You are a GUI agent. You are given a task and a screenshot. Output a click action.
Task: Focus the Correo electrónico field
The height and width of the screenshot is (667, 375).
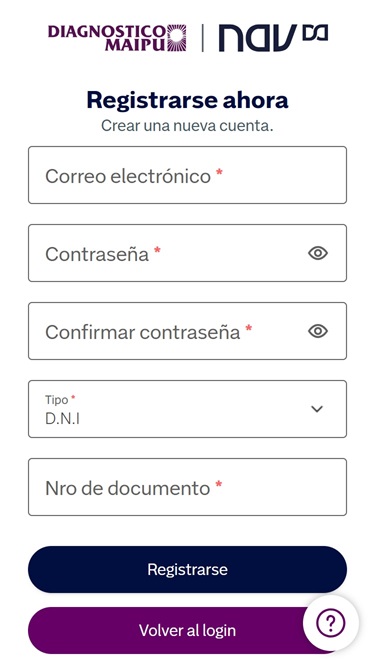click(x=188, y=175)
